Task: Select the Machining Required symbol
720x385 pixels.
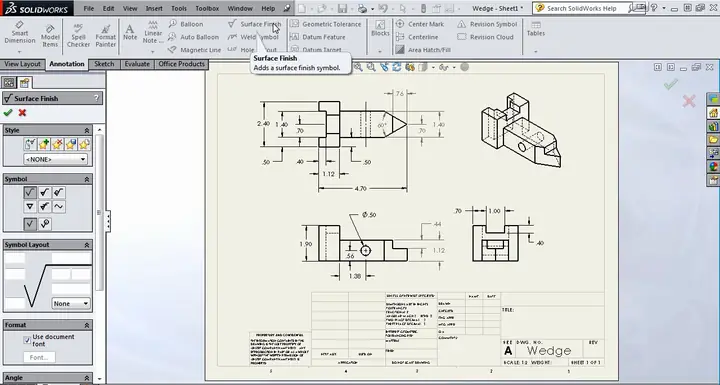Action: (45, 192)
